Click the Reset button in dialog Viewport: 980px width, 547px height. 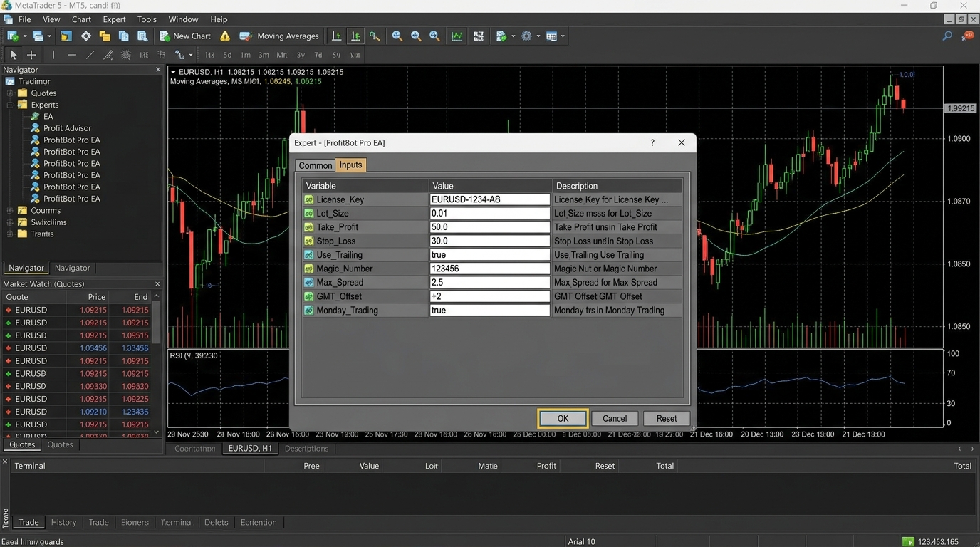pos(667,418)
